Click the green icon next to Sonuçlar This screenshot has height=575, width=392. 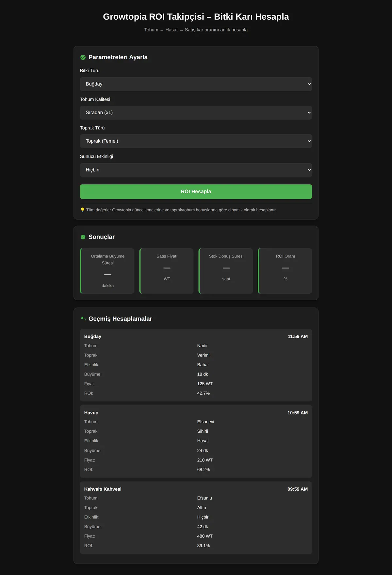point(83,237)
